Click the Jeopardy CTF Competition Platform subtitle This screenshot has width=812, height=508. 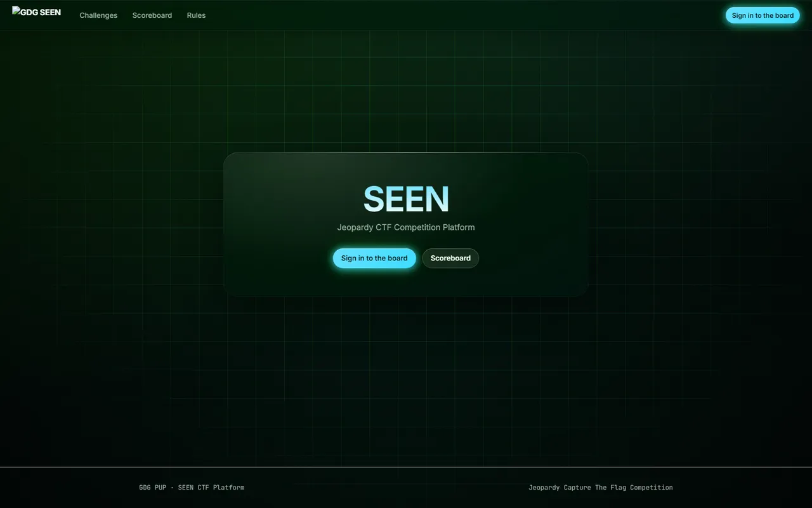406,227
